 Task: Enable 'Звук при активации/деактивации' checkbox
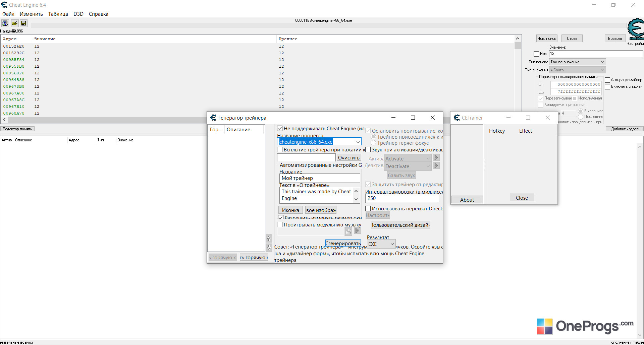pyautogui.click(x=368, y=149)
